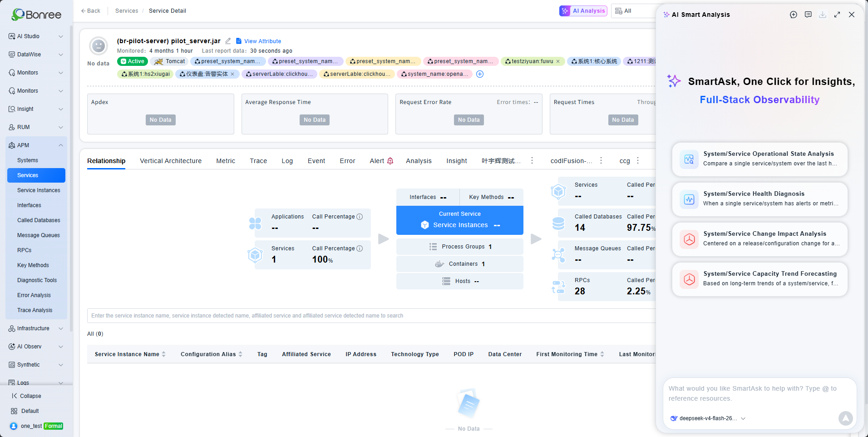Open the more options dots beside 叶宇辉测试 tab
Viewport: 868px width, 437px height.
coord(532,160)
